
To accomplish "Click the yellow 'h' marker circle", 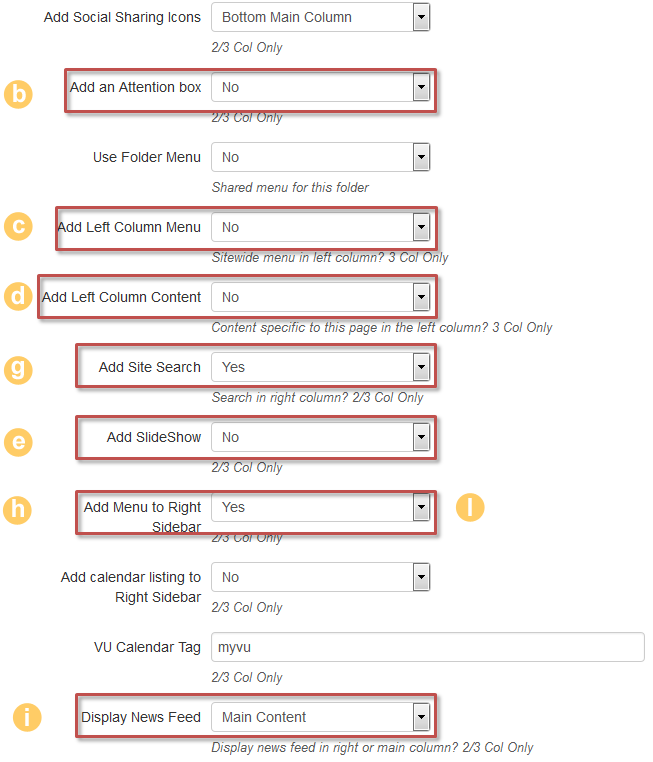I will pyautogui.click(x=19, y=508).
